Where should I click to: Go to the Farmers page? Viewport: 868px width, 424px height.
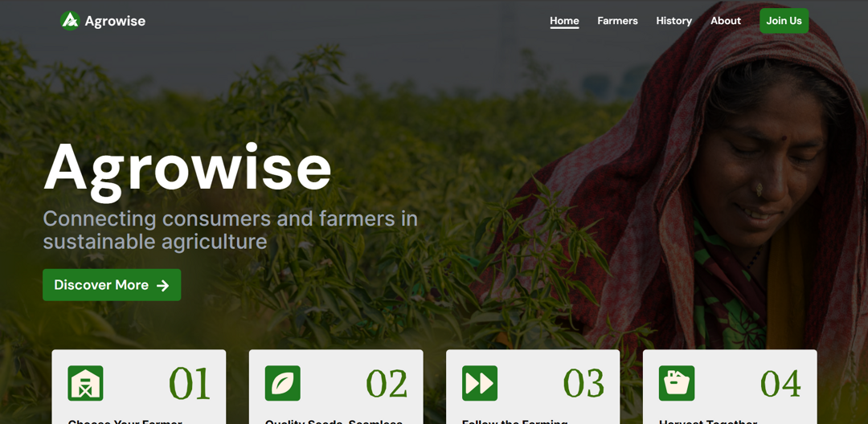coord(617,21)
